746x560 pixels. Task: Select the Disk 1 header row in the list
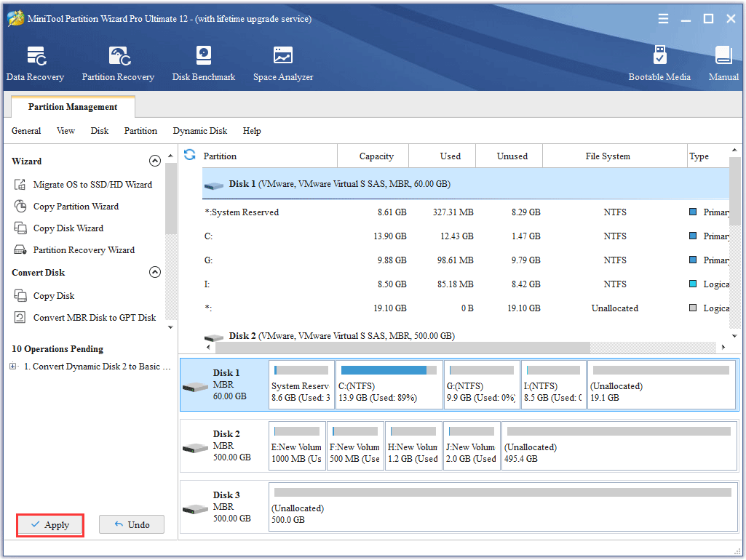tap(466, 184)
